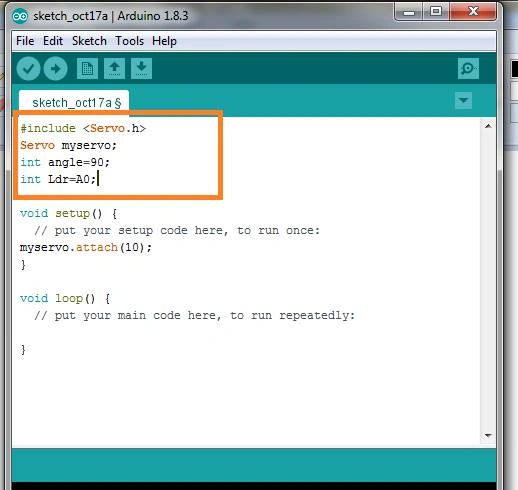Click the editor scrollbar down arrow
Image resolution: width=518 pixels, height=490 pixels.
(x=488, y=435)
